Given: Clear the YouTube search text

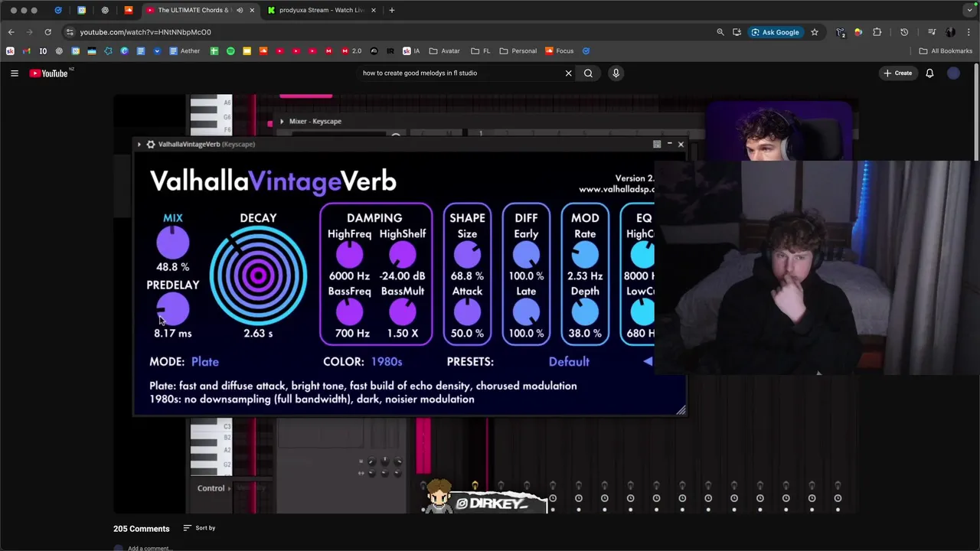Looking at the screenshot, I should click(568, 73).
